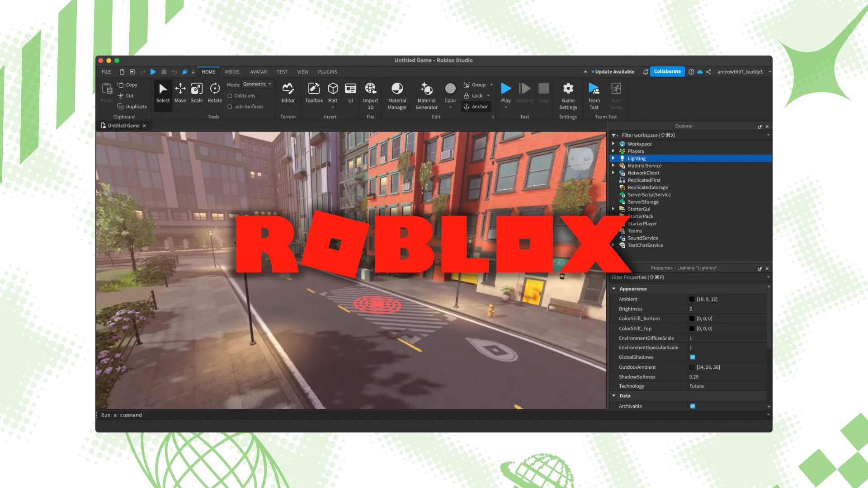Screen dimensions: 868x488
Task: Uncheck the GlobalShadows property
Action: coord(693,357)
